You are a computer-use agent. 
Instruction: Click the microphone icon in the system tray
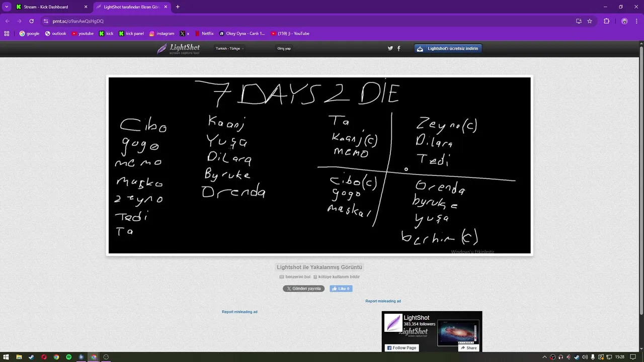point(593,357)
